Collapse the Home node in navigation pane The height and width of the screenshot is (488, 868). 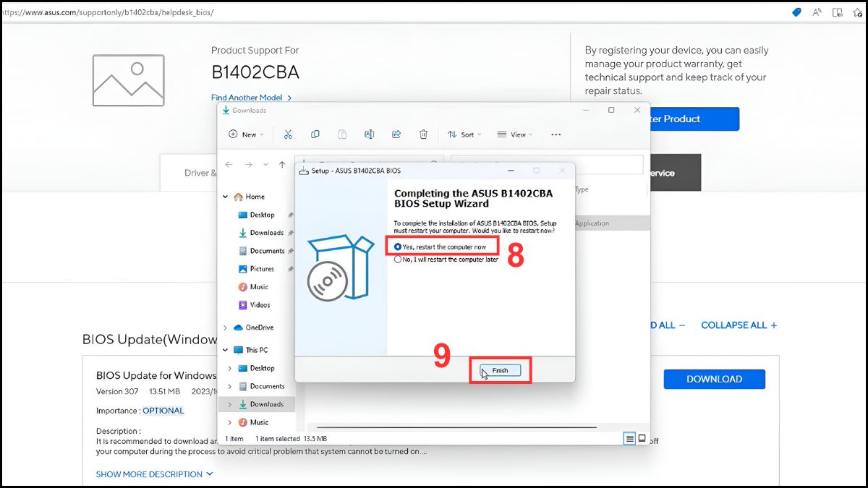pos(226,197)
